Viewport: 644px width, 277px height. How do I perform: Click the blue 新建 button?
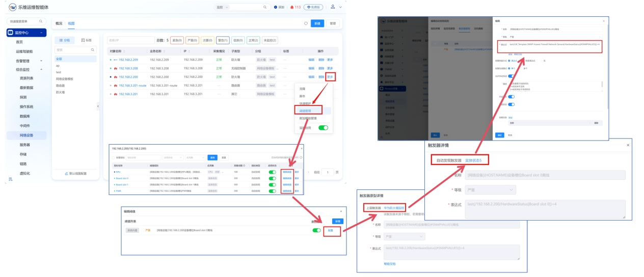317,23
